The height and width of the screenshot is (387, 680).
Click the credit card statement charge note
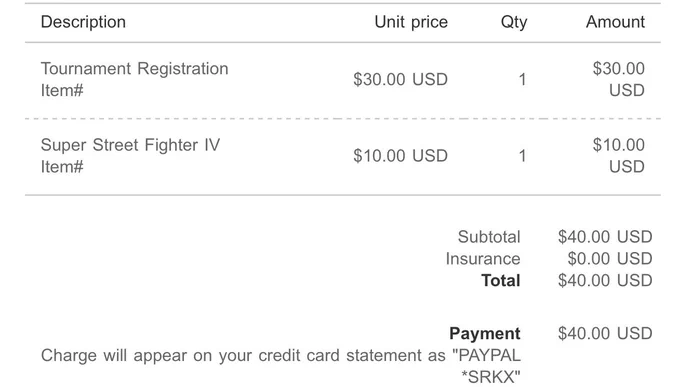[x=281, y=366]
